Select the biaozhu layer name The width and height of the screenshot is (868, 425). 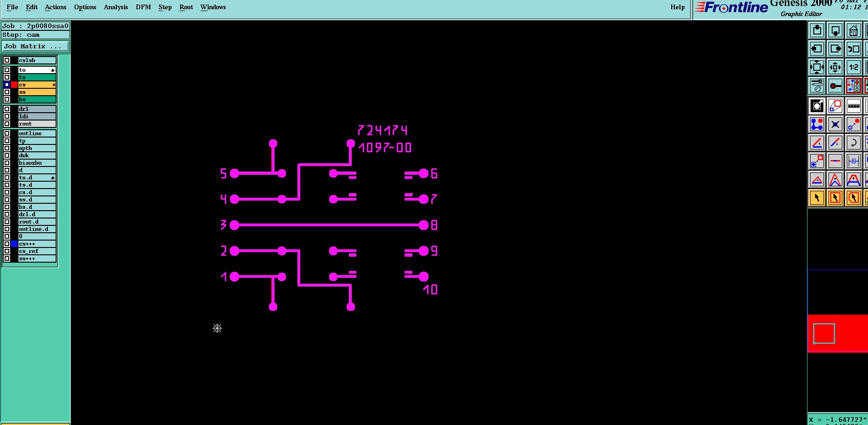point(30,163)
